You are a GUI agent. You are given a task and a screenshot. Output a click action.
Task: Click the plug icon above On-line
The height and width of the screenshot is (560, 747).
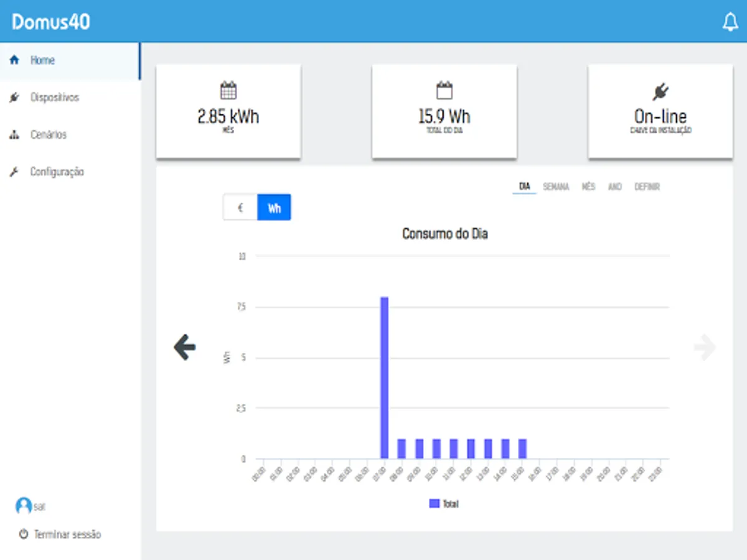point(660,92)
